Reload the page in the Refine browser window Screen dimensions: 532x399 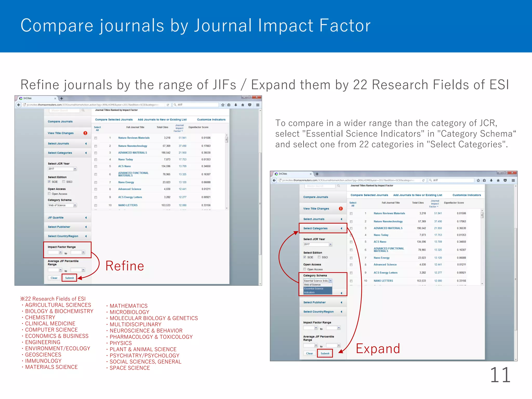(x=168, y=105)
